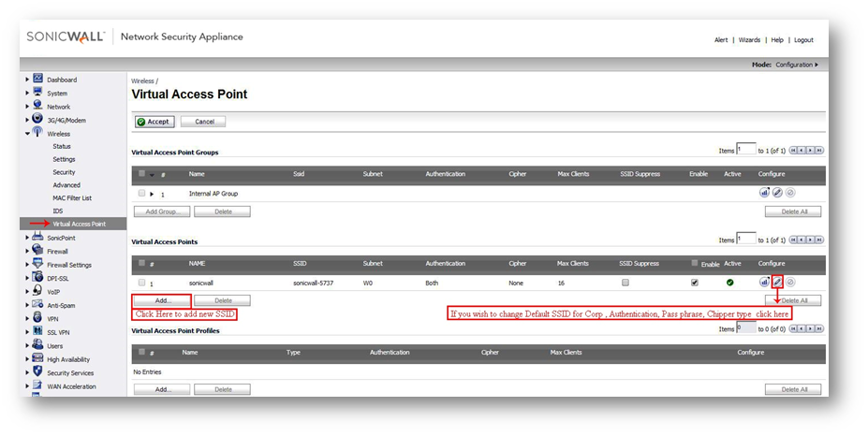Check the select-all box in Virtual Access Points header

pos(141,263)
